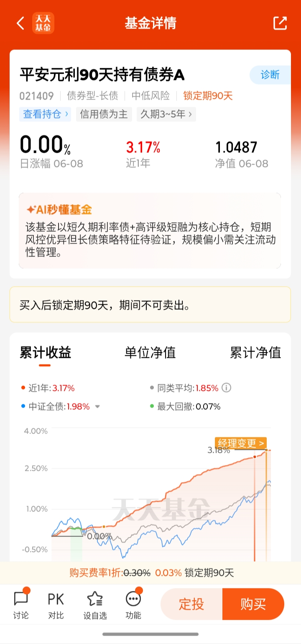Viewport: 301px width, 644px height.
Task: Open the 天天基金 logo icon
Action: tap(43, 23)
